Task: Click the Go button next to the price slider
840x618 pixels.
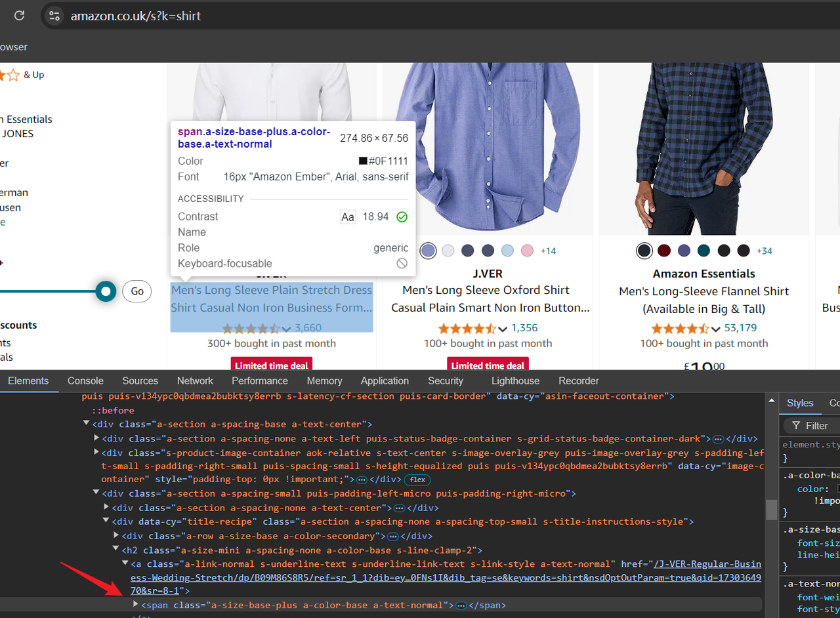Action: [x=137, y=291]
